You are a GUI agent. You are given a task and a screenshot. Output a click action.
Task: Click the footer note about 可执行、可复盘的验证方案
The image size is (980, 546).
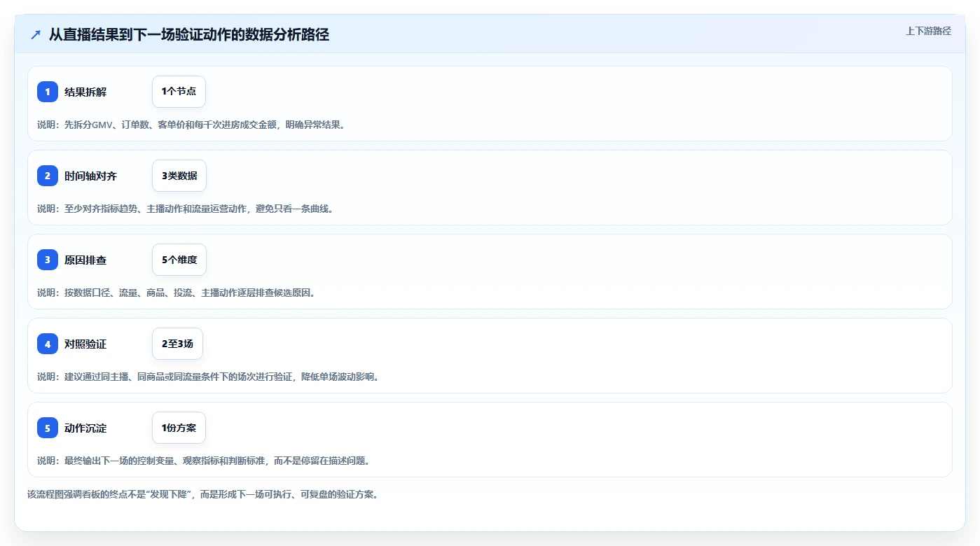coord(202,494)
